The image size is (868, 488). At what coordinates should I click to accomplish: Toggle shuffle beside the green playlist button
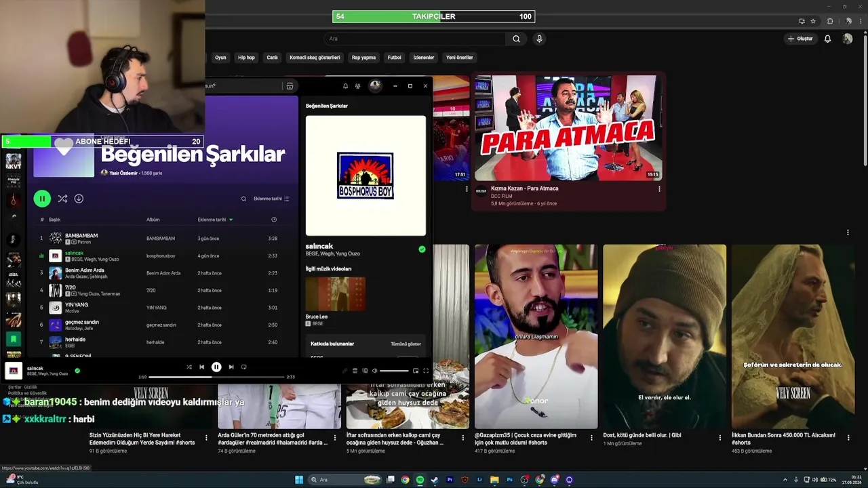(62, 199)
